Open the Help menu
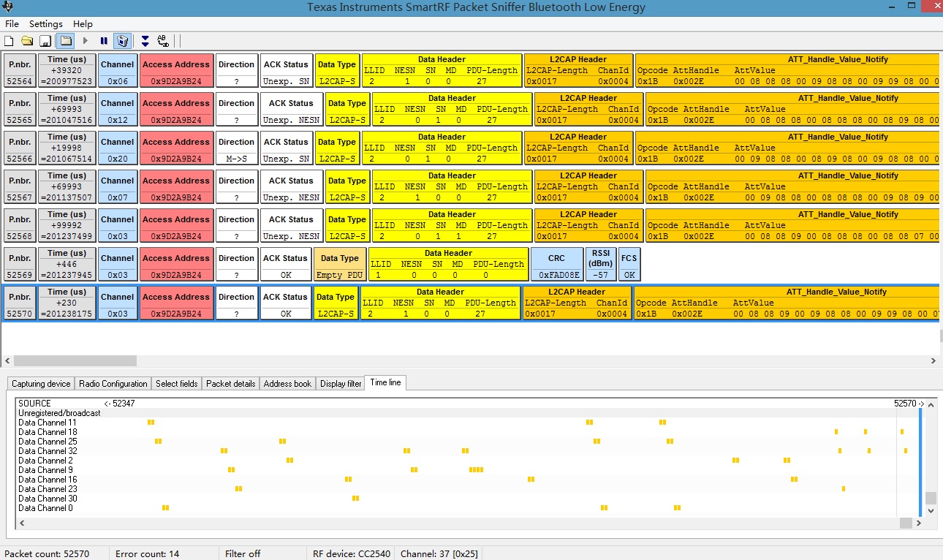This screenshot has height=560, width=943. click(83, 24)
